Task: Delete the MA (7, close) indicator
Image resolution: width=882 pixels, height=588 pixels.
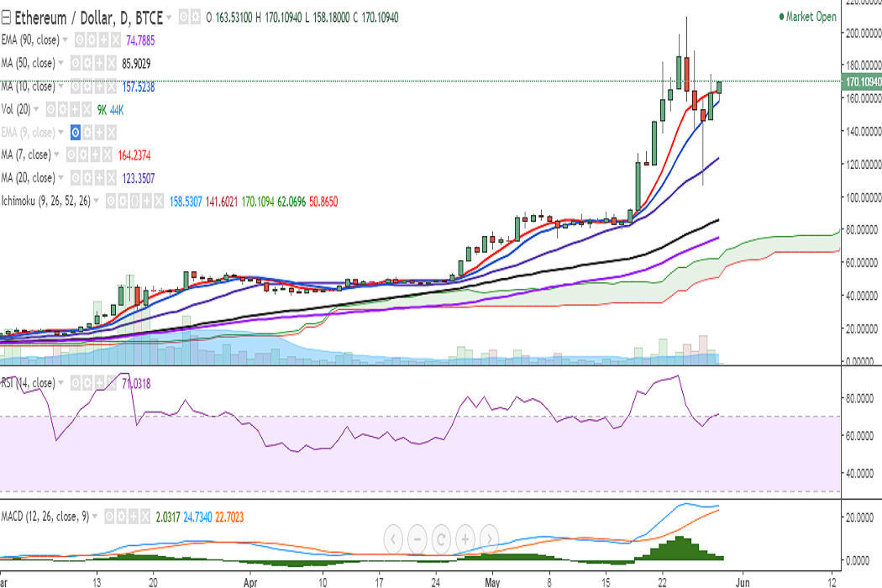Action: [x=107, y=155]
